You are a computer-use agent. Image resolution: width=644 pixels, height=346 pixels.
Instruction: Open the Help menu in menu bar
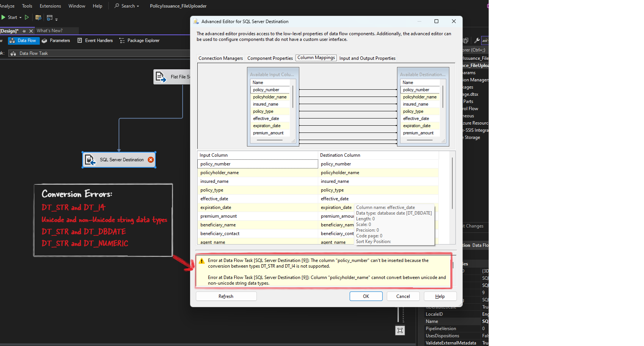pyautogui.click(x=97, y=6)
